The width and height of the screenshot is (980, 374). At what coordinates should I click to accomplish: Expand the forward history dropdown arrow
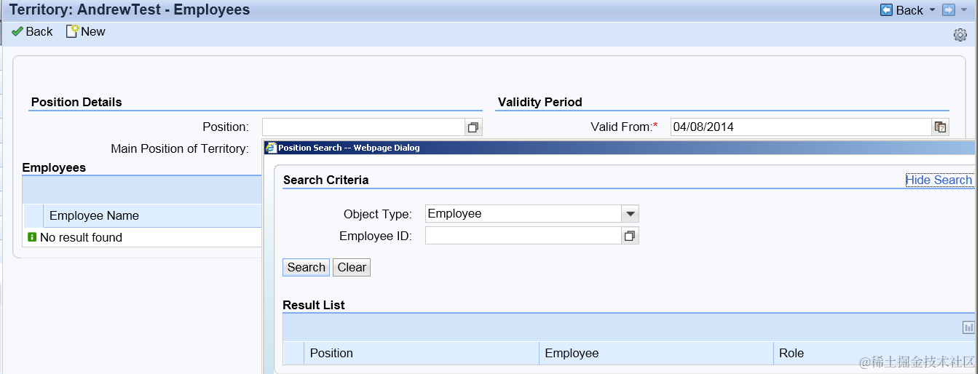point(964,10)
